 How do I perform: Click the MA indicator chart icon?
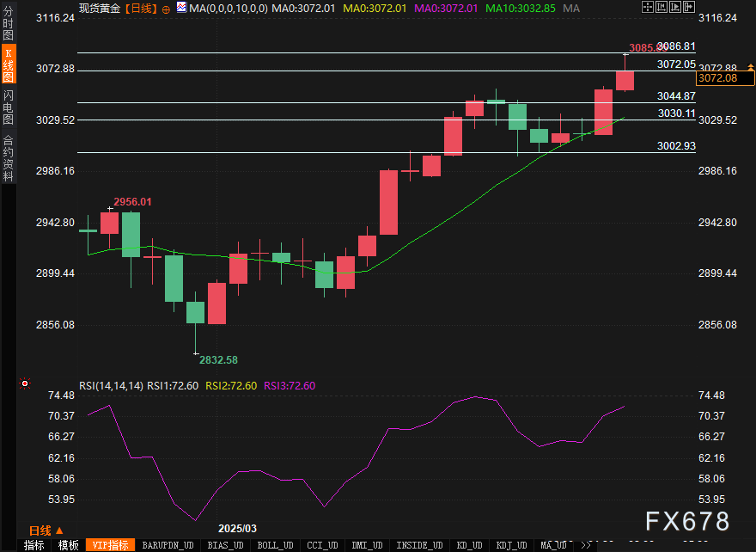(x=180, y=8)
